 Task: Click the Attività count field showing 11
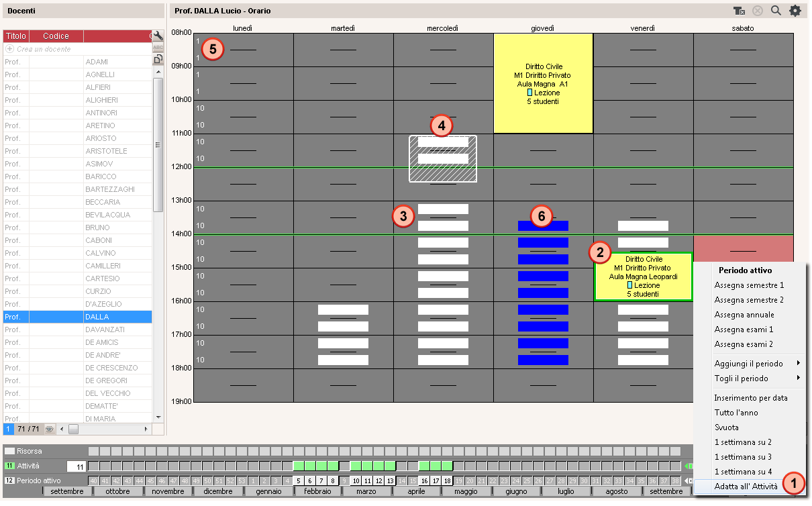[x=76, y=466]
